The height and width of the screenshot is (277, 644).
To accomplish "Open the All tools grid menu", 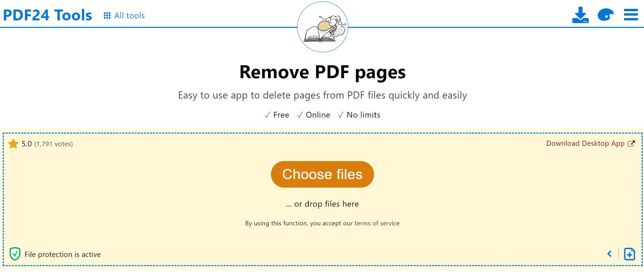I will 124,16.
